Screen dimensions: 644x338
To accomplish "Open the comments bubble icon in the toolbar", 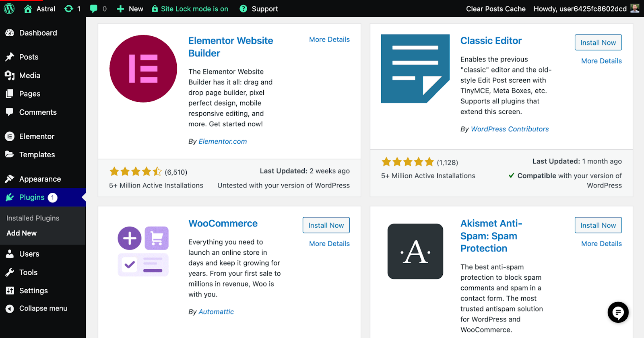I will click(94, 8).
